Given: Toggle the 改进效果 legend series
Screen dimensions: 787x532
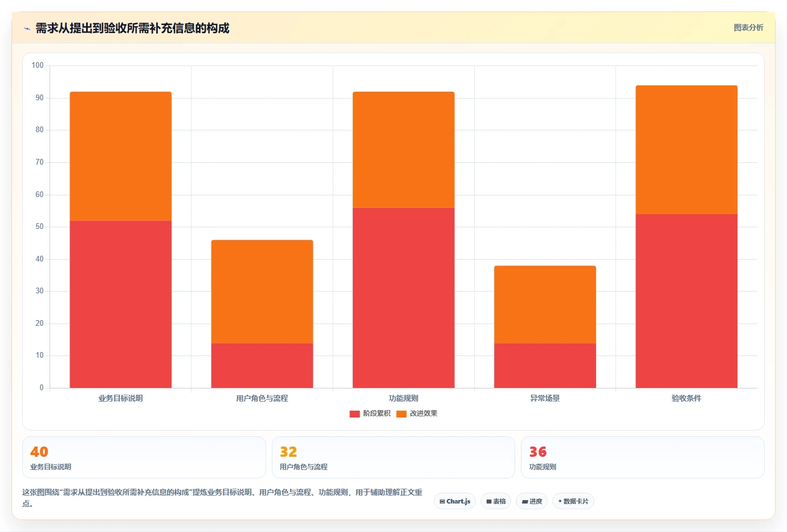Looking at the screenshot, I should 417,414.
